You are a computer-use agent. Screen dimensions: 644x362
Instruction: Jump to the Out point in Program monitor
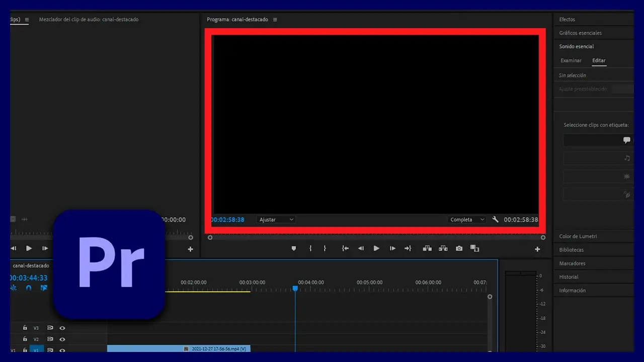pos(408,248)
